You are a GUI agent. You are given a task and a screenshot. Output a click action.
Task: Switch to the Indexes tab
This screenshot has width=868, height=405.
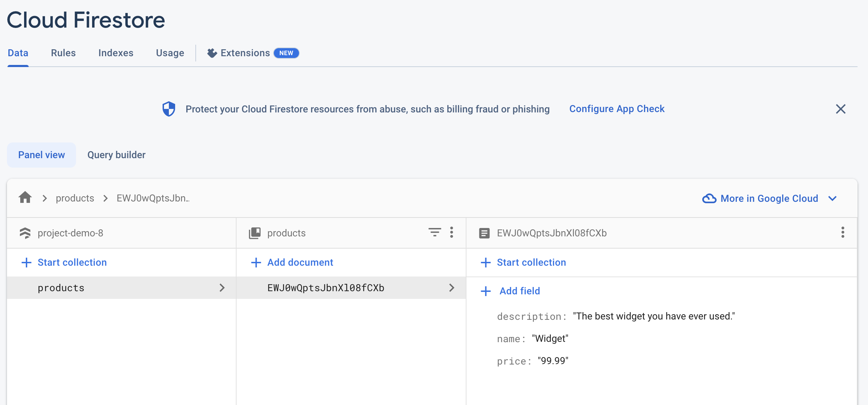(115, 53)
